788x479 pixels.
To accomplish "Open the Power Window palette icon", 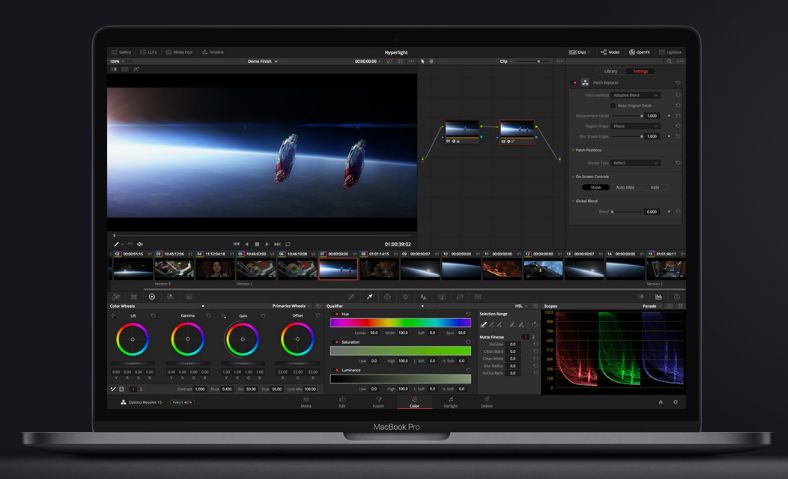I will click(x=387, y=297).
